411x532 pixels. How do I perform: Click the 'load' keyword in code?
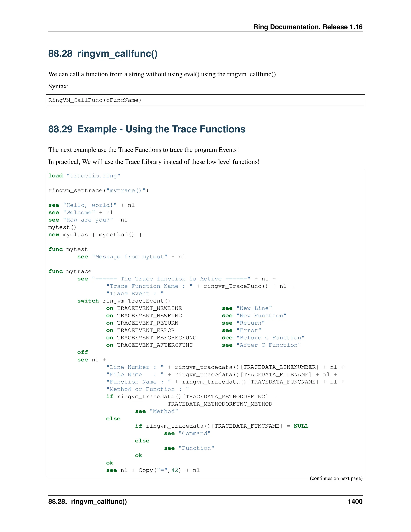pos(56,176)
